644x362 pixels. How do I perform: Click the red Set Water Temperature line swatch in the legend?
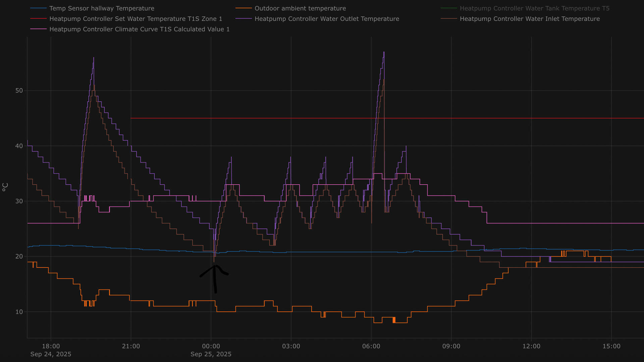point(38,19)
